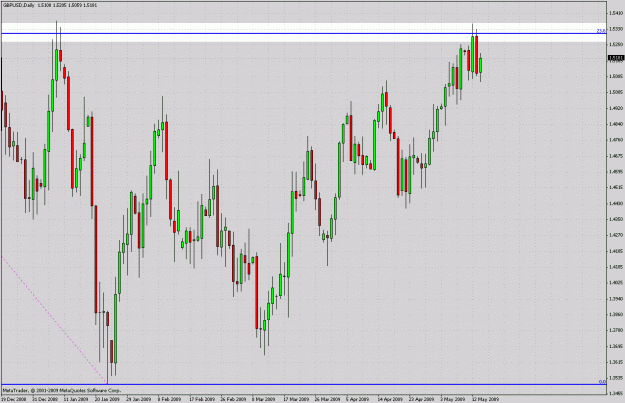Image resolution: width=625 pixels, height=403 pixels.
Task: Click the upper blue 23.6 retracement line
Action: coord(303,33)
